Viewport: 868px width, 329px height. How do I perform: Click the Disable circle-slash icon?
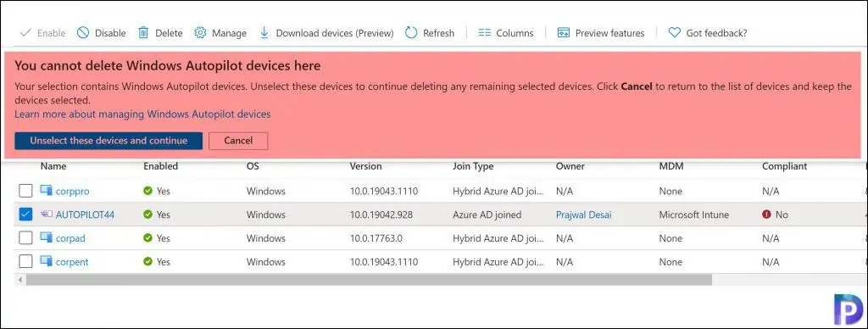point(83,33)
